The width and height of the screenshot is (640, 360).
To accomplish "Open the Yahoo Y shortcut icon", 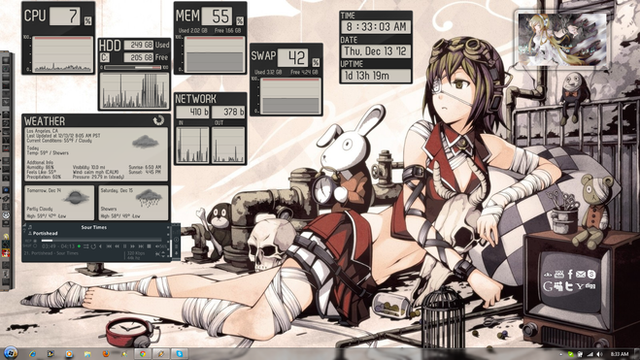I will 580,286.
